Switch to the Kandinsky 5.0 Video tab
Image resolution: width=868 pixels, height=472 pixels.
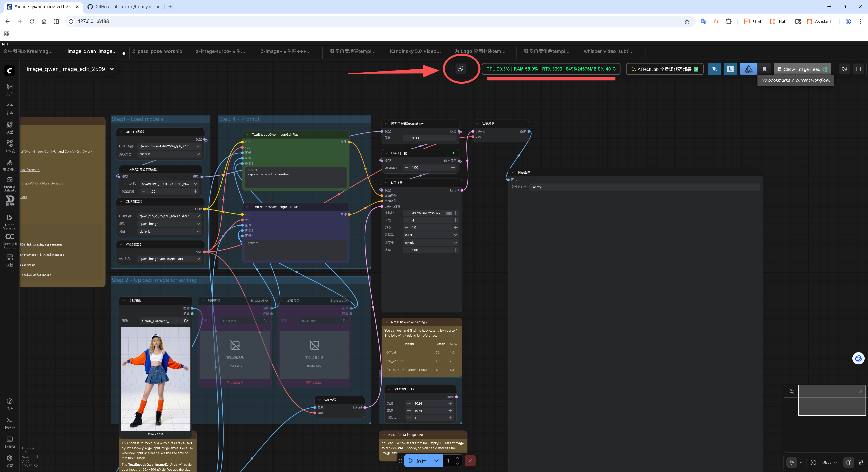coord(415,51)
